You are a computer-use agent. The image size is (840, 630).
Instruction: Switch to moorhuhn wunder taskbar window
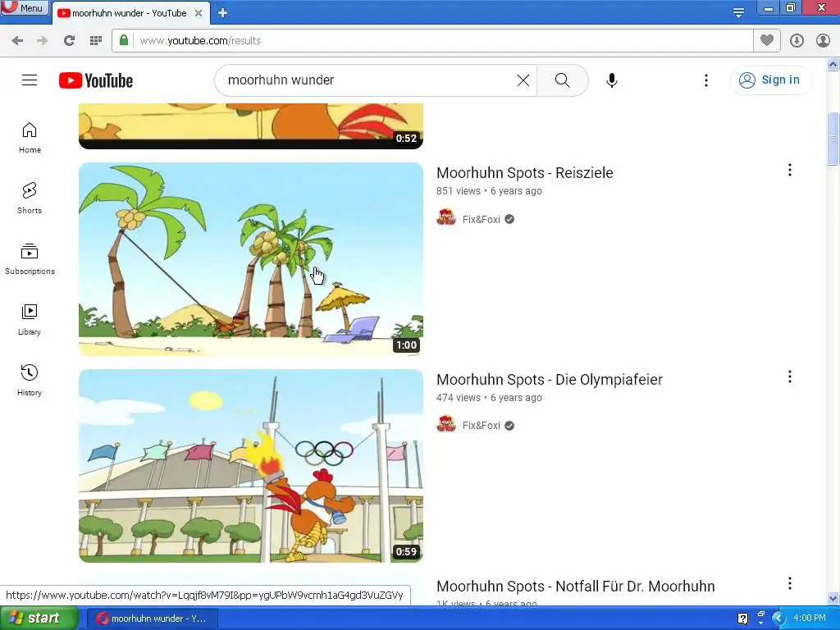click(152, 619)
